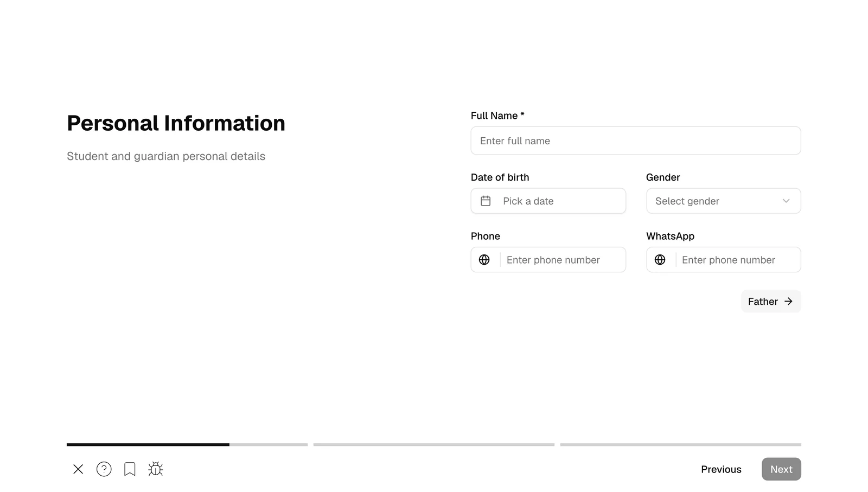Click the 'Full Name *' label

(x=497, y=116)
